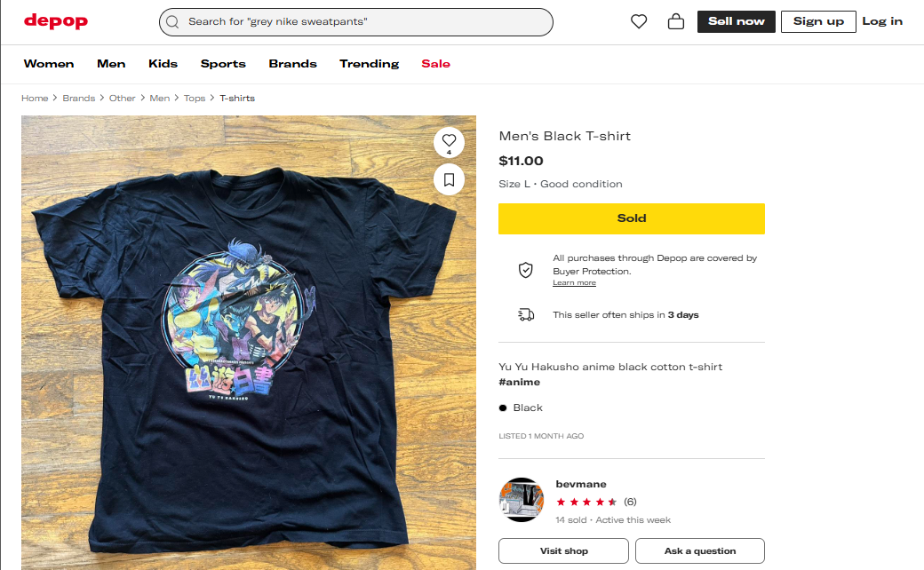
Task: Click the Sell now button
Action: [x=736, y=21]
